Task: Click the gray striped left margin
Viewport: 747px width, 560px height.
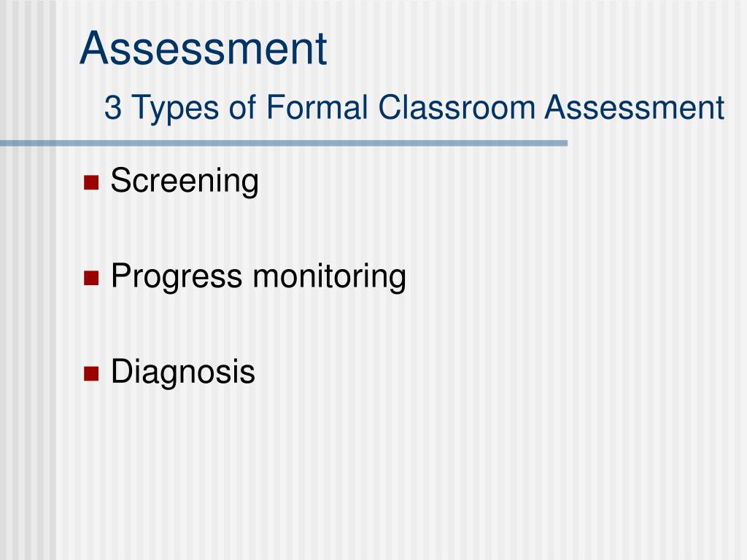Action: (x=28, y=333)
